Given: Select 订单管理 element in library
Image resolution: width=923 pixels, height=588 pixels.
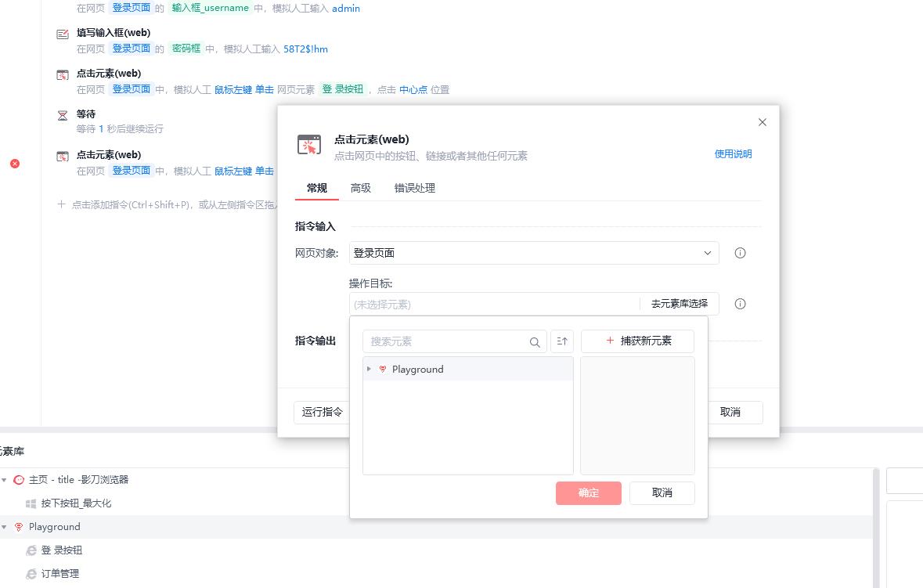Looking at the screenshot, I should [60, 574].
